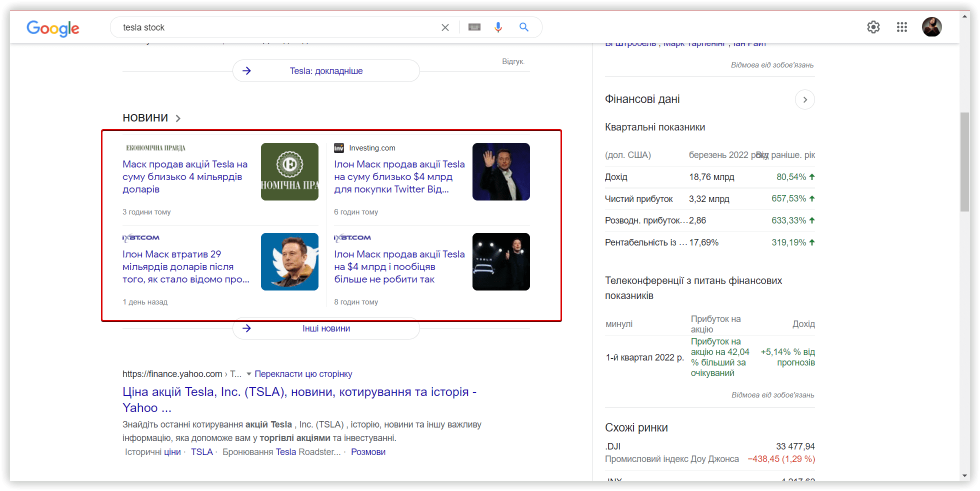Open Прибуток на акцію на 42,04 % link
Image resolution: width=980 pixels, height=491 pixels.
pos(720,357)
